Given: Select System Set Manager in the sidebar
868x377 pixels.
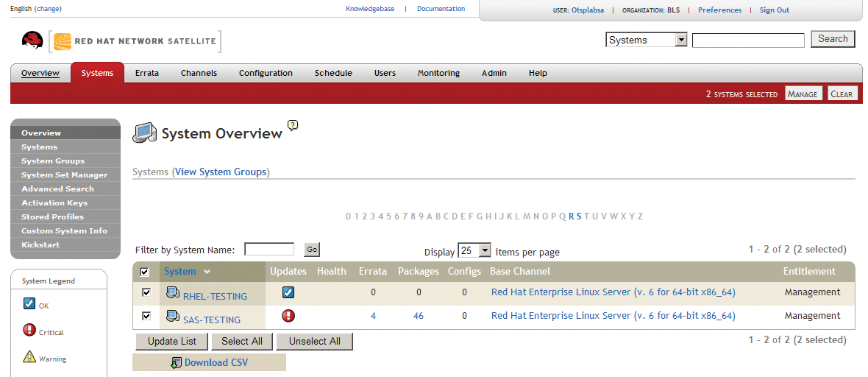Looking at the screenshot, I should pos(65,175).
